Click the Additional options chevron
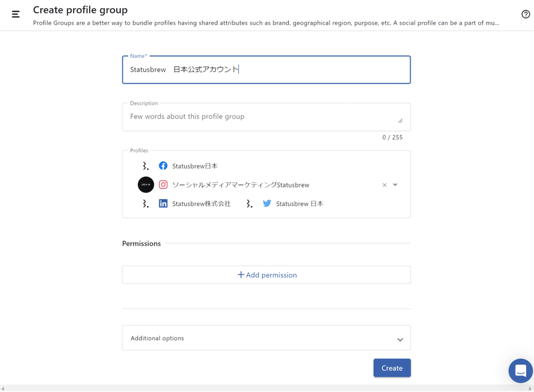 400,340
